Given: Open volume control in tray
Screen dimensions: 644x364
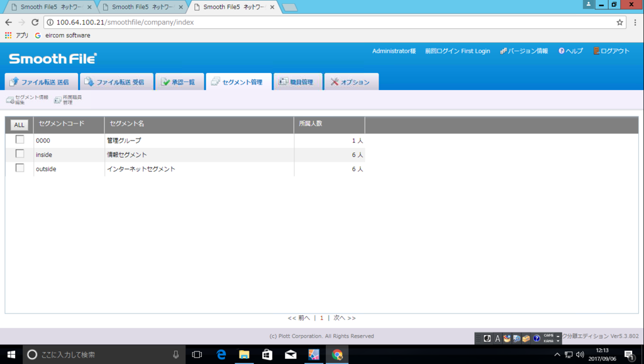Looking at the screenshot, I should (x=580, y=355).
